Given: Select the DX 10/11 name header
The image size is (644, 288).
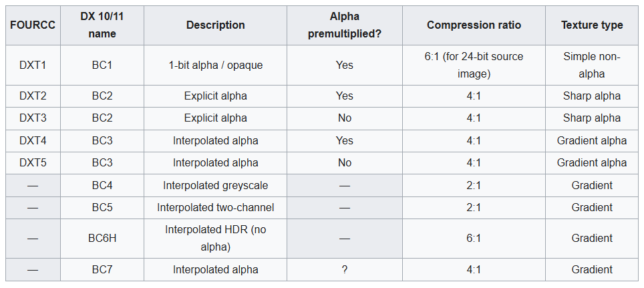Looking at the screenshot, I should (x=102, y=25).
